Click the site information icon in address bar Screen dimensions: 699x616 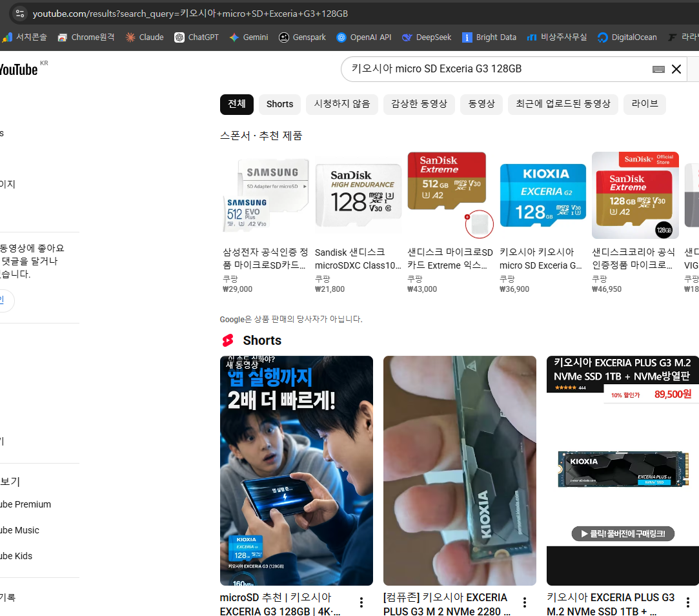pyautogui.click(x=20, y=14)
